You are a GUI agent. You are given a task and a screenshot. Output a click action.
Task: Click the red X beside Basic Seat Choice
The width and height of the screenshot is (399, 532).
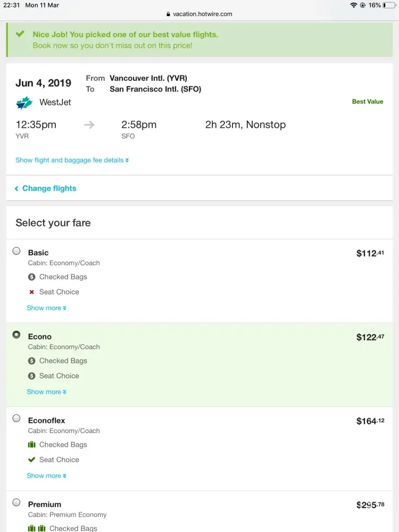[32, 292]
